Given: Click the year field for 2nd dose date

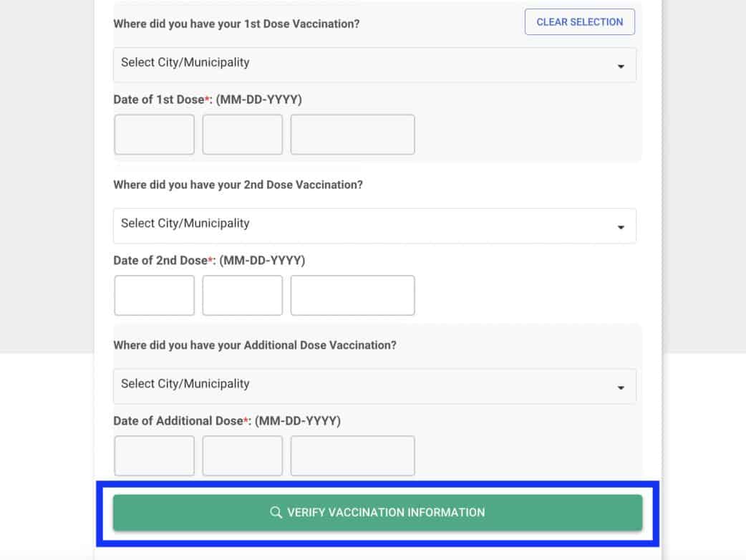Looking at the screenshot, I should (x=352, y=295).
